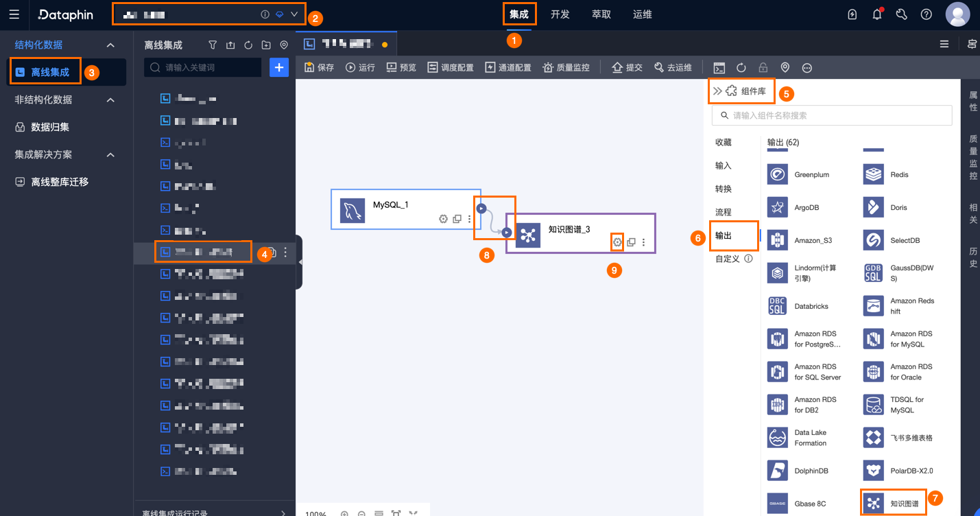980x516 pixels.
Task: Open 调度配置 from the toolbar
Action: click(x=450, y=67)
